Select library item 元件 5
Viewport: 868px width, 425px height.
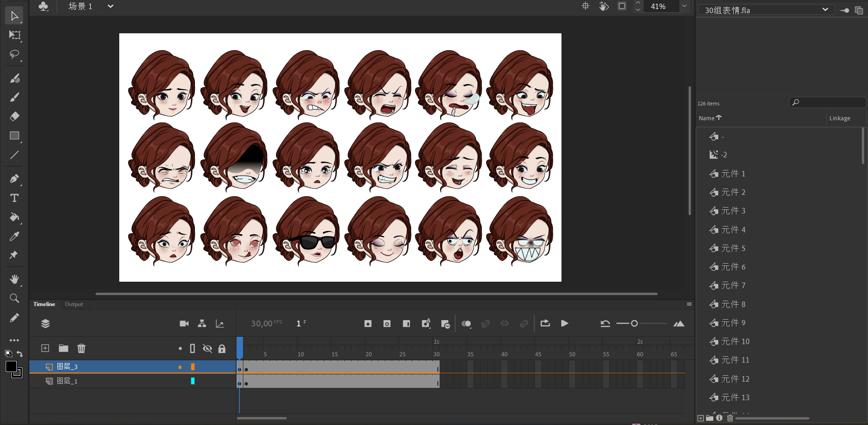[733, 248]
